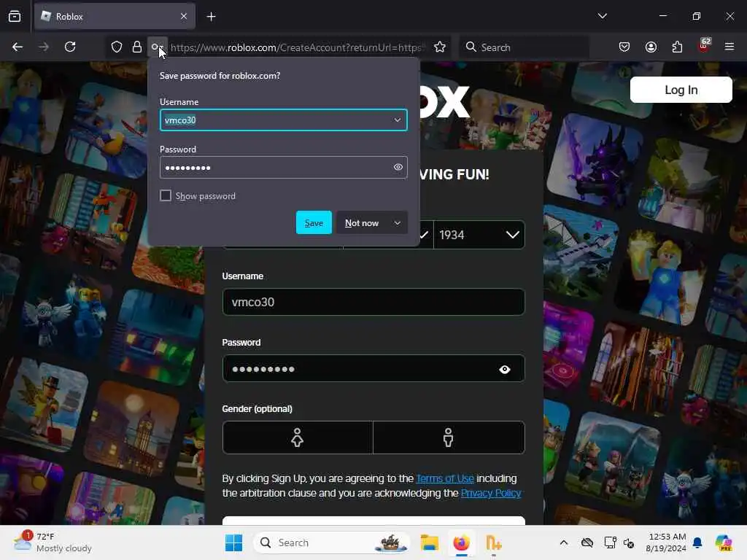Open the weather widget 72°F
The height and width of the screenshot is (560, 747).
(53, 542)
